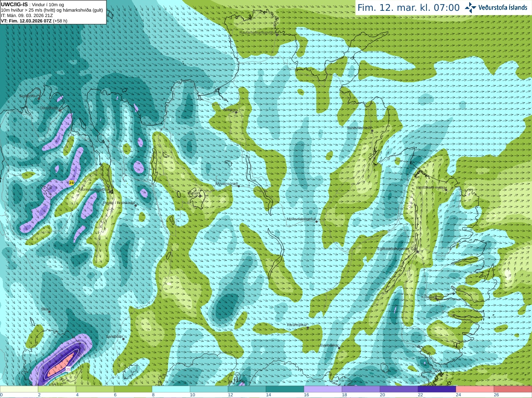The height and width of the screenshot is (398, 532).
Task: Click the Ólafsfjörður station label
Action: (x=49, y=108)
